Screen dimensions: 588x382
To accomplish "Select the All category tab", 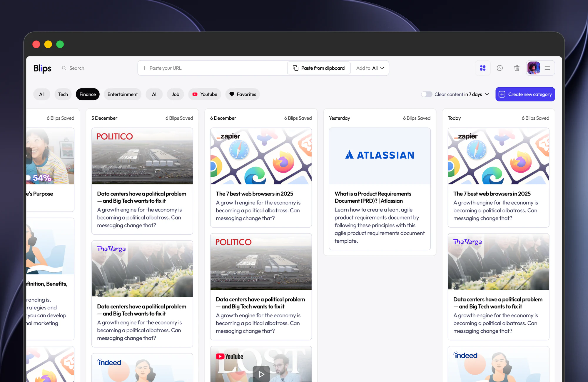I will click(x=42, y=94).
